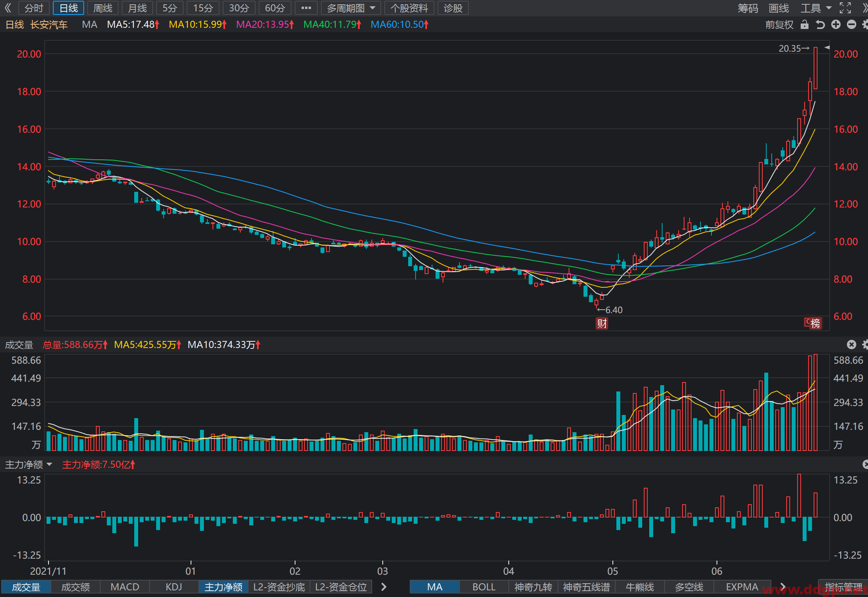Open the 工具 tools dropdown
Viewport: 868px width, 597px height.
point(816,8)
